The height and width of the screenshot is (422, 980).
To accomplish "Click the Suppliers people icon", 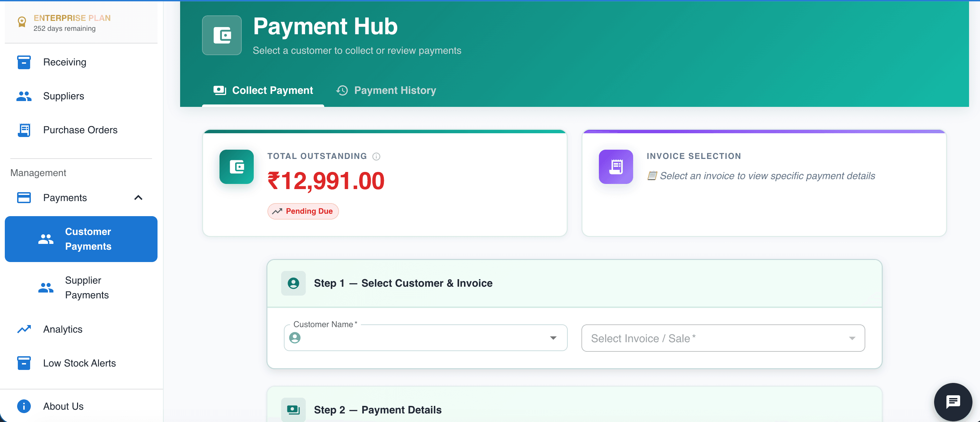I will 24,96.
